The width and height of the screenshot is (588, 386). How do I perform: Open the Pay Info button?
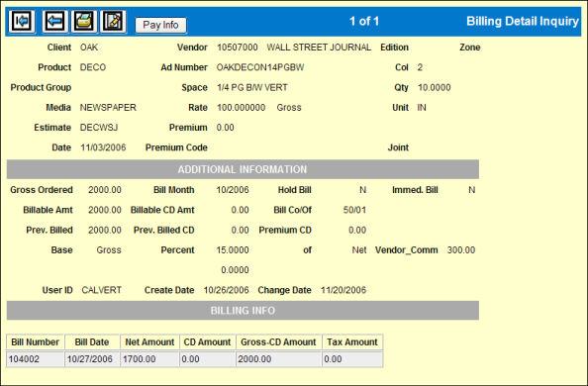point(160,25)
